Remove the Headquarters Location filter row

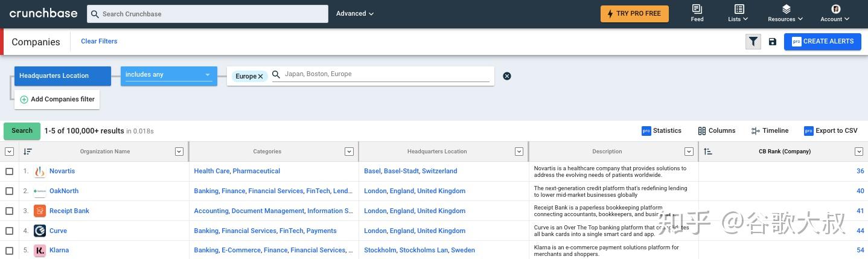(x=507, y=76)
